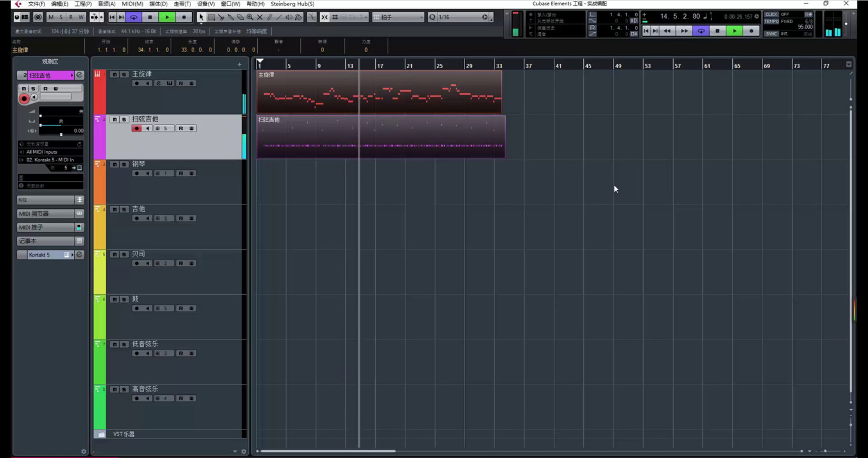Viewport: 868px width, 458px height.
Task: Toggle TEMPO track mode in transport
Action: (x=771, y=21)
